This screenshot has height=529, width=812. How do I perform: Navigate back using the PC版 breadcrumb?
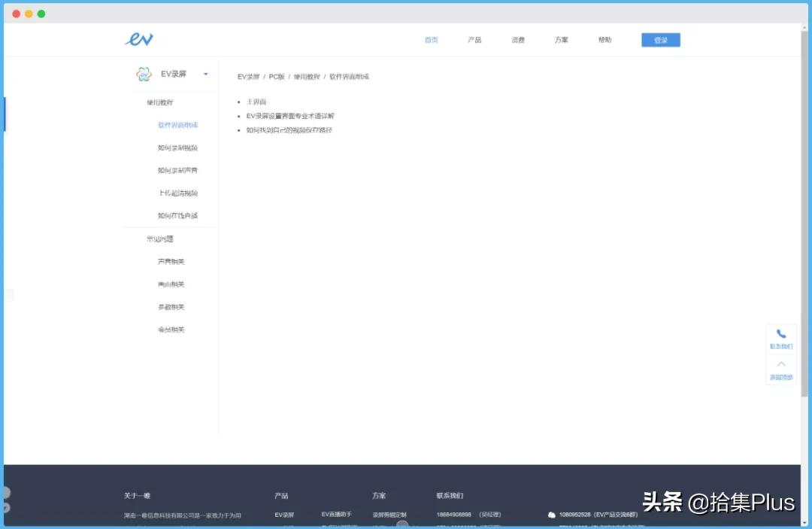click(x=275, y=76)
